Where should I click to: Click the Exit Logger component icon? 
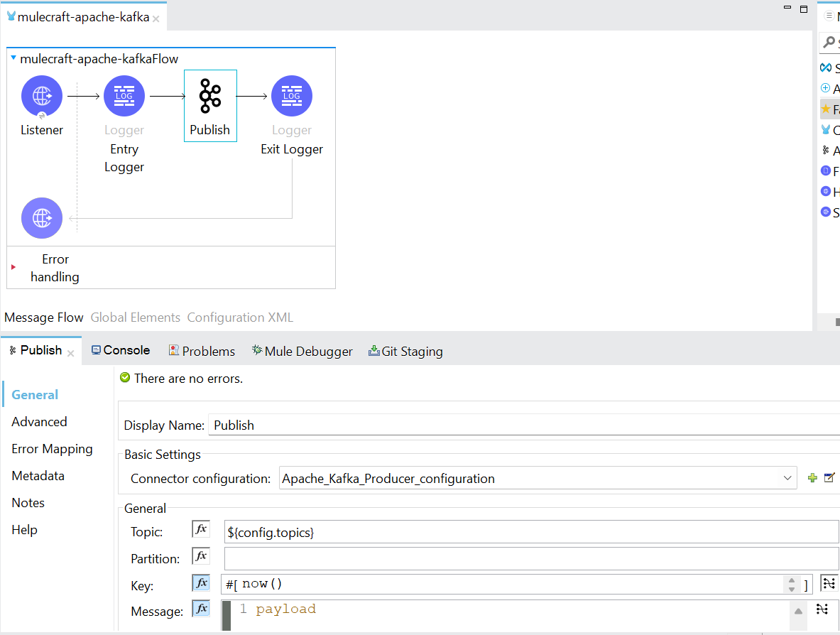292,96
